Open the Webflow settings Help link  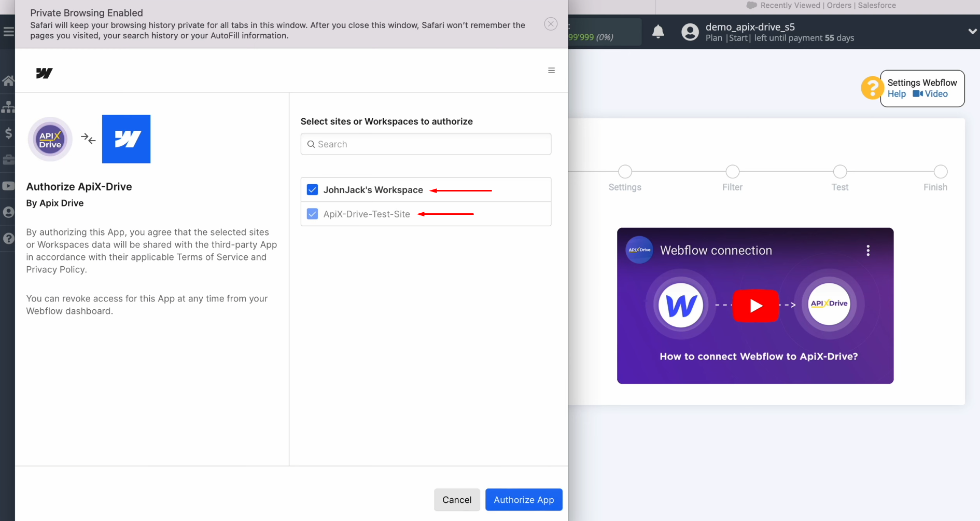click(897, 93)
